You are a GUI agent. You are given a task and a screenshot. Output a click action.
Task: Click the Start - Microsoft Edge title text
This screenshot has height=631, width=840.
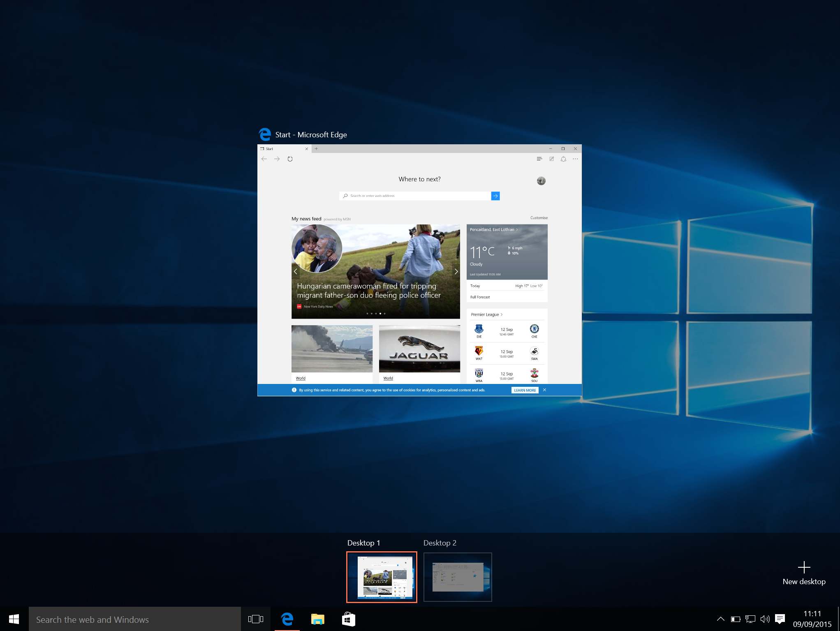[x=311, y=135]
